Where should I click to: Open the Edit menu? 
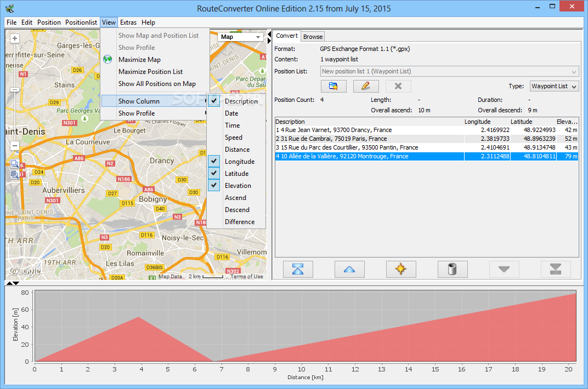coord(27,22)
